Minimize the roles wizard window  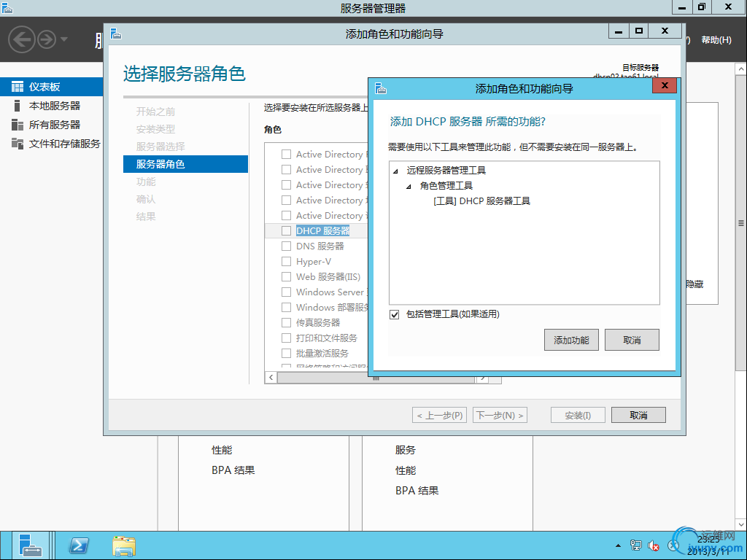(x=619, y=31)
